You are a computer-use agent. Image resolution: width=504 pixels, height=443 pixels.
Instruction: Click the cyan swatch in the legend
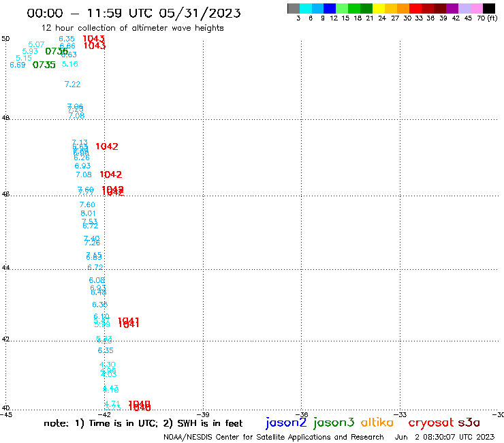pos(306,8)
